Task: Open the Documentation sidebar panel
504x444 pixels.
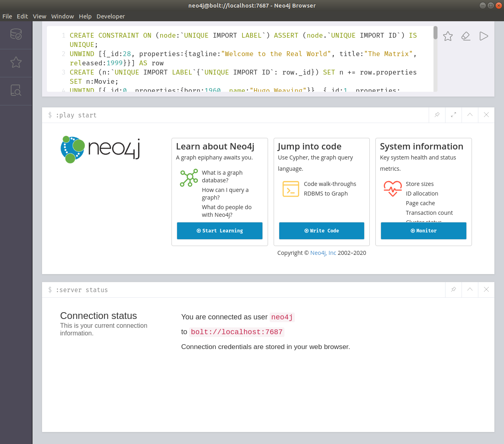Action: [x=16, y=91]
